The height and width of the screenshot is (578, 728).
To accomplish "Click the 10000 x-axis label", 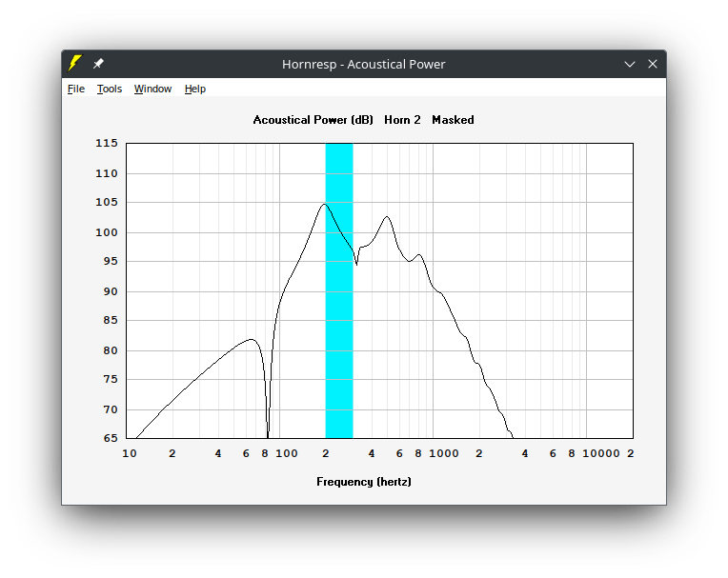I will pos(600,453).
